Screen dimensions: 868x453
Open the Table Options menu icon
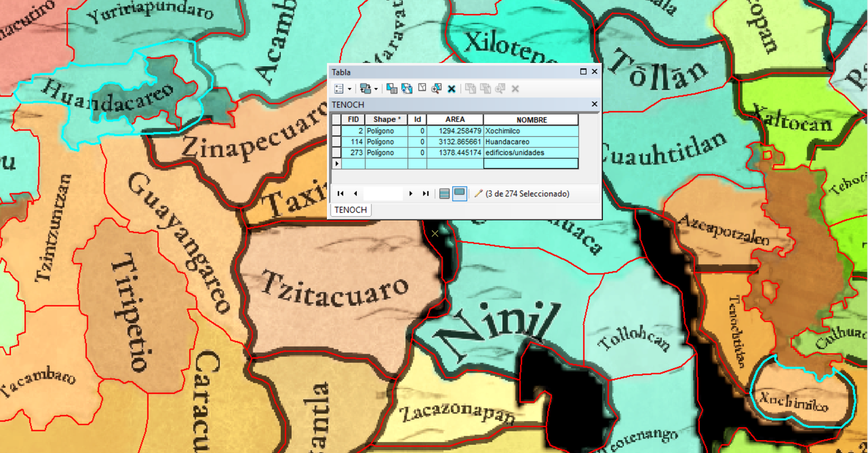tap(339, 88)
